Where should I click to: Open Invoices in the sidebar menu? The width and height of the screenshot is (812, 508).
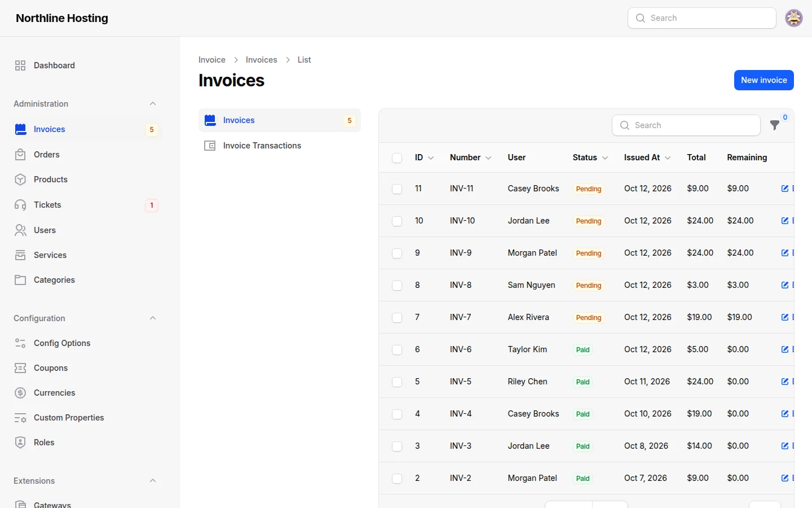click(86, 129)
